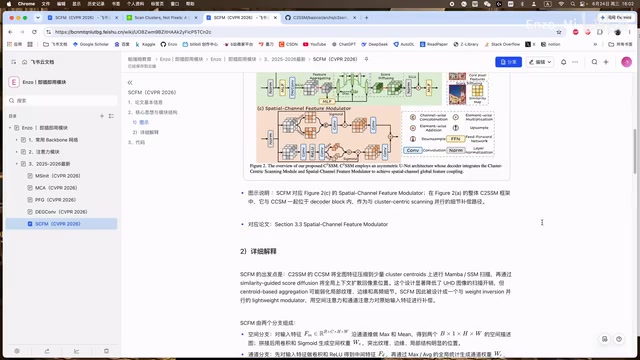Click the Enzo workspace E logo

click(x=14, y=82)
